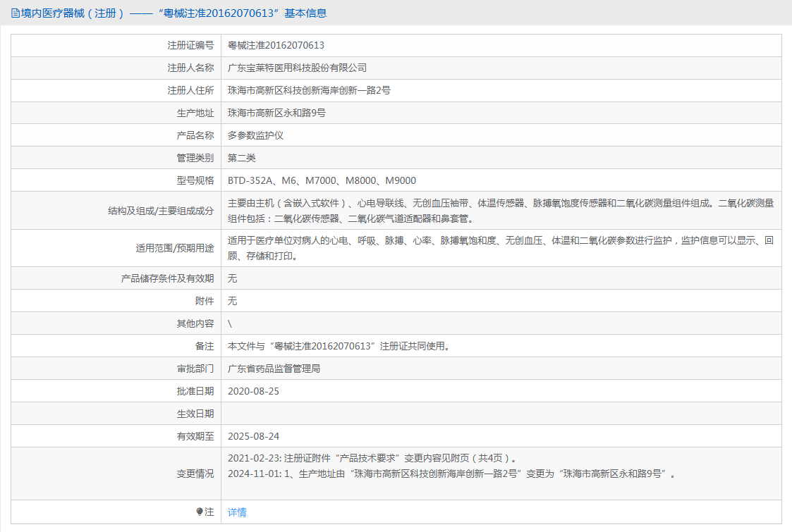This screenshot has width=792, height=532.
Task: Select the change entry dated 2021-02-23
Action: click(x=373, y=458)
